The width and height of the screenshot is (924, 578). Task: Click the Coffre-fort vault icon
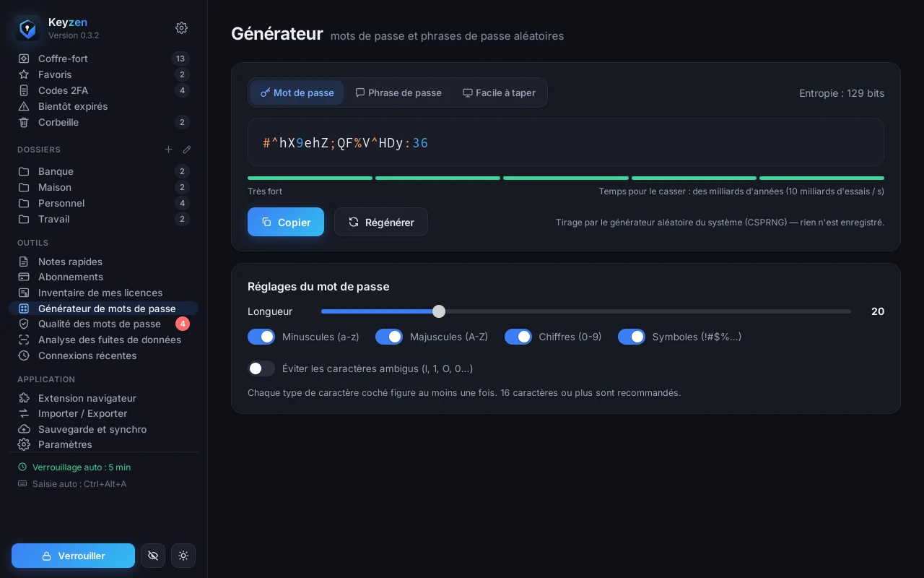pyautogui.click(x=24, y=59)
